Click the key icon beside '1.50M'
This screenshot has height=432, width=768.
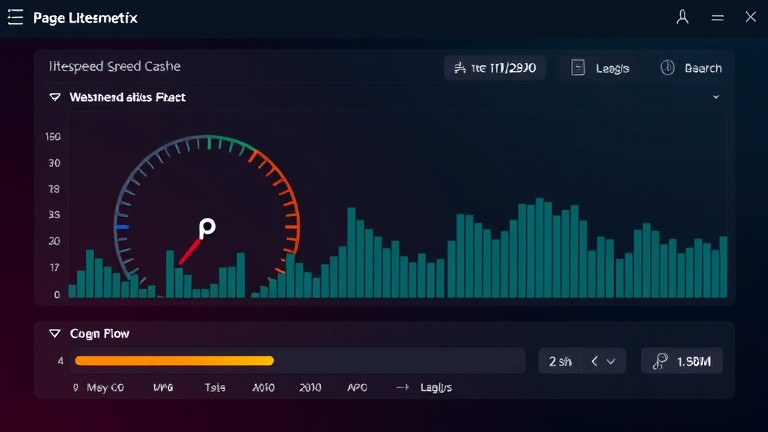tap(660, 361)
